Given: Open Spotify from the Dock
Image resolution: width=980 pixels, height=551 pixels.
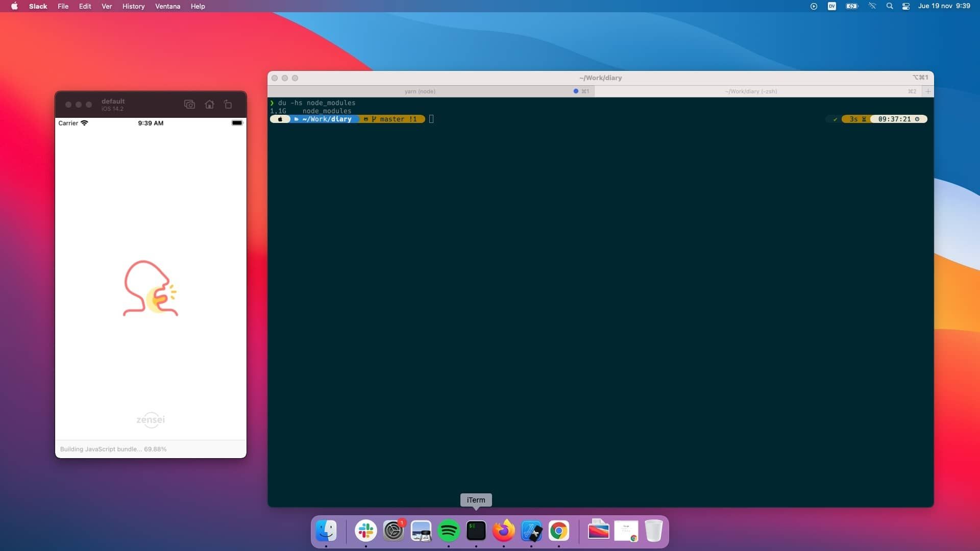Looking at the screenshot, I should pyautogui.click(x=449, y=531).
